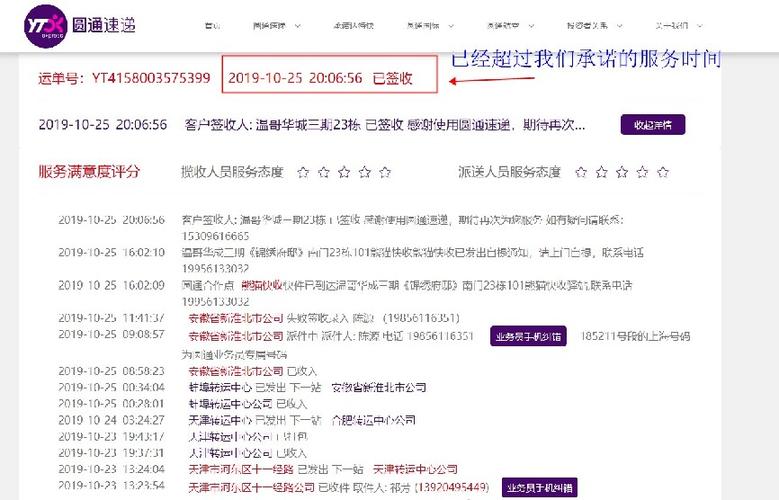Click the 揽收人员服务态度 label

coord(232,172)
